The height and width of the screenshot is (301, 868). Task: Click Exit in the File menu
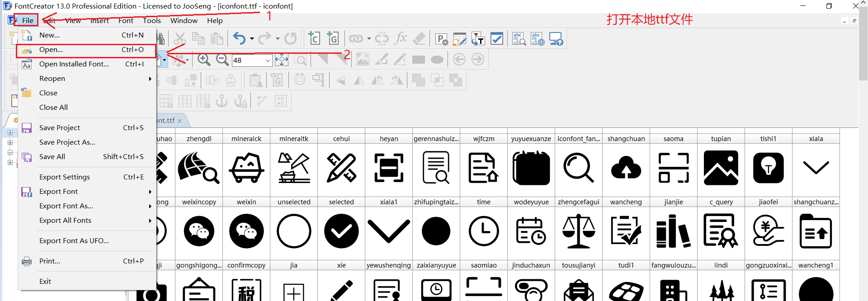tap(87, 282)
